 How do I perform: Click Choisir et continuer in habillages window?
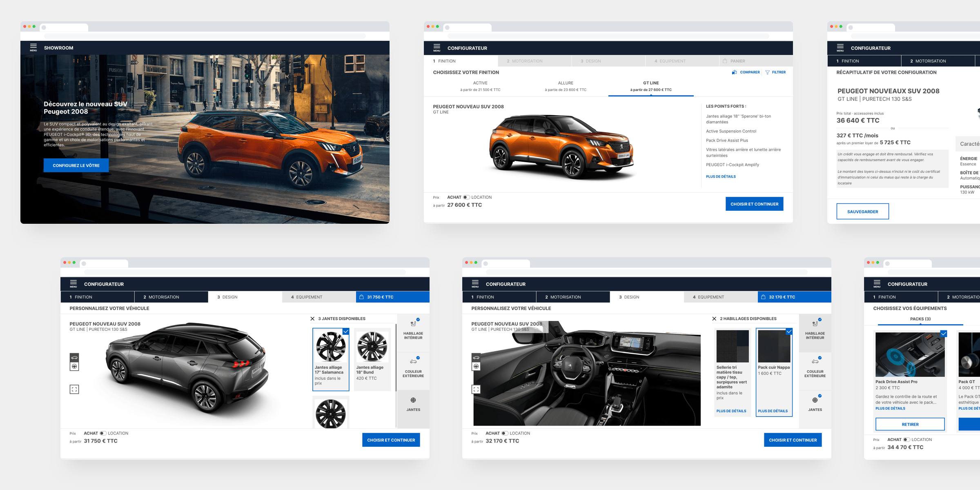click(793, 440)
